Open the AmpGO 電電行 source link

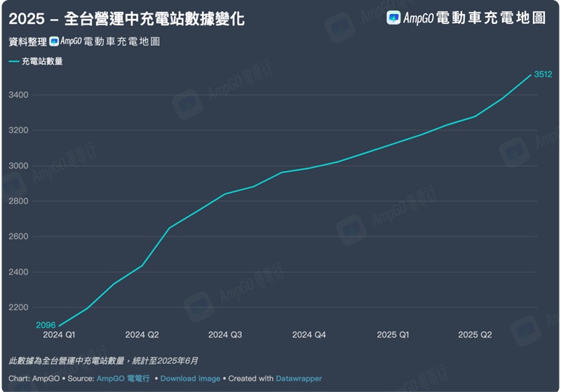123,379
